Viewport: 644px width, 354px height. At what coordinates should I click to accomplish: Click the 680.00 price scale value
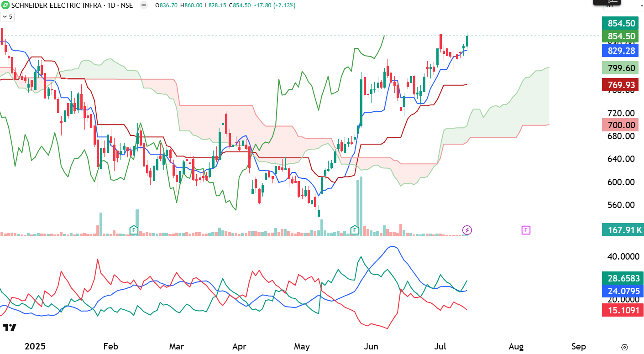tap(620, 136)
